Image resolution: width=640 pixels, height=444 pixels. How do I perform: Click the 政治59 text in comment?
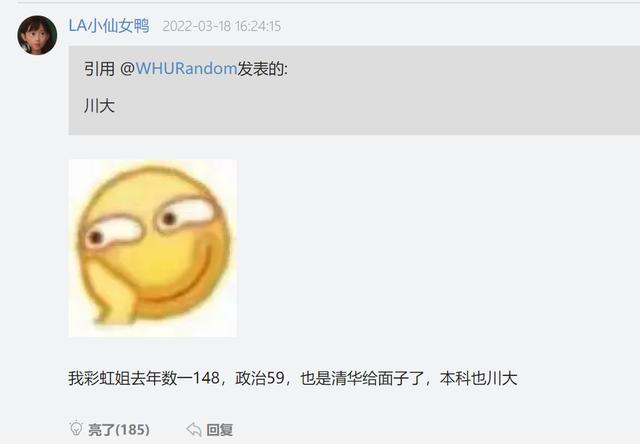pos(260,378)
